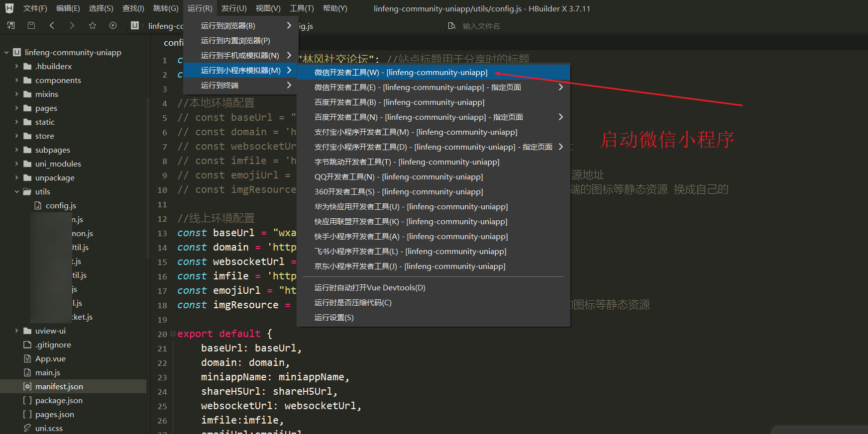Click the star bookmark toolbar icon
868x434 pixels.
pos(93,25)
